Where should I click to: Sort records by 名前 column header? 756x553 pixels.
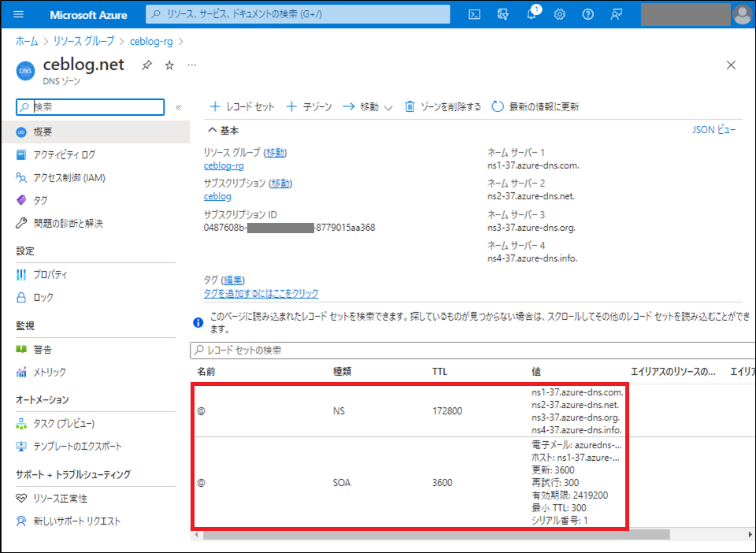pos(206,372)
